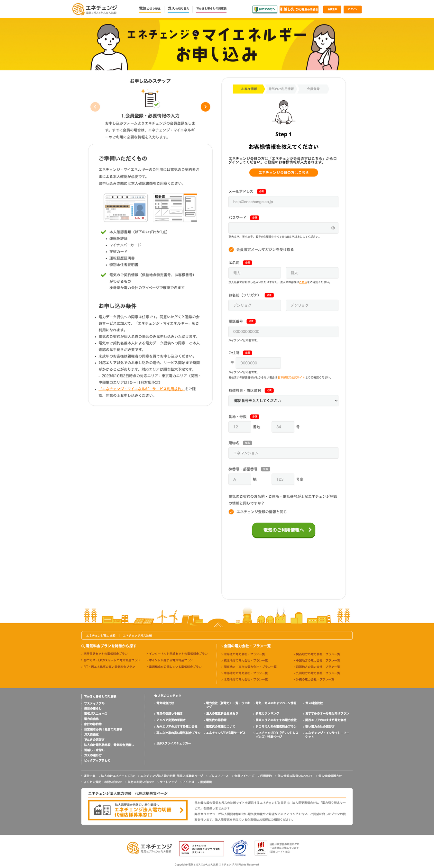Click the Privacy Mark badge
Viewport: 434px width, 868px height.
pyautogui.click(x=239, y=848)
